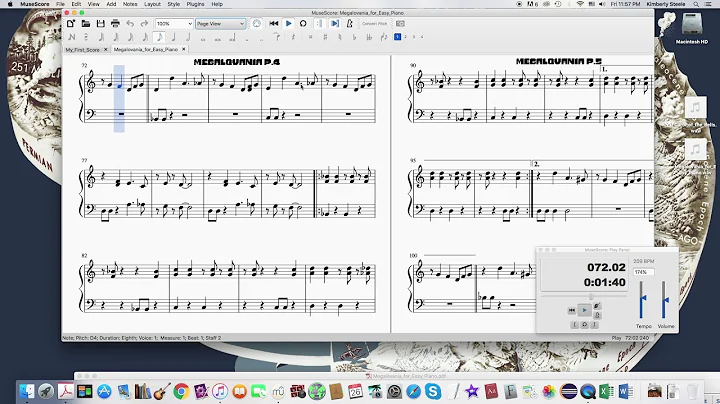This screenshot has width=720, height=404.
Task: Toggle pan score during playback
Action: (x=335, y=23)
